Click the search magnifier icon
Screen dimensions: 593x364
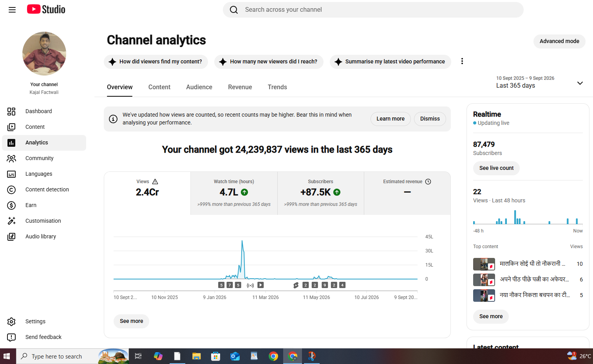[x=234, y=10]
